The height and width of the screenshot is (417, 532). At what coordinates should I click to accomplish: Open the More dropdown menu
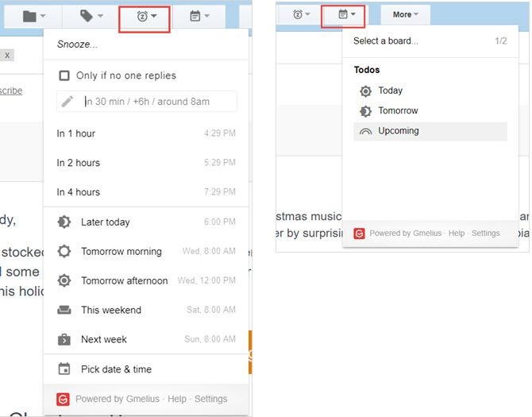click(405, 14)
